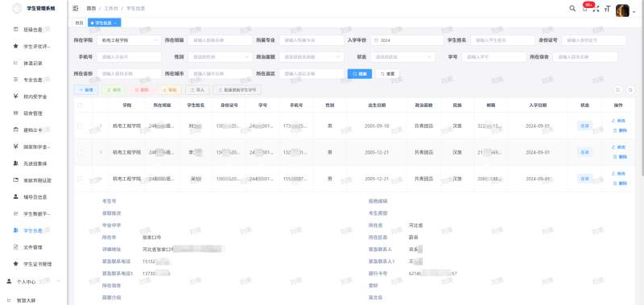Refresh the table with the round refresh icon
The width and height of the screenshot is (644, 305).
(x=630, y=90)
